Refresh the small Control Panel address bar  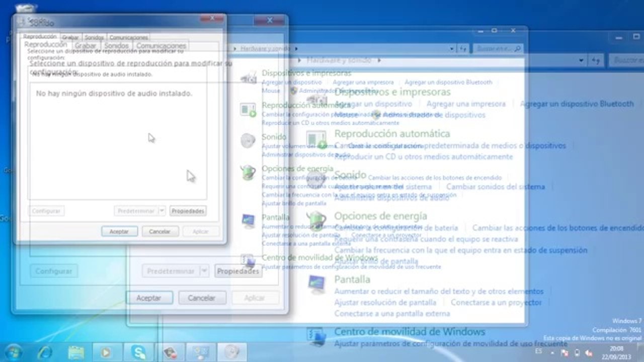[463, 48]
